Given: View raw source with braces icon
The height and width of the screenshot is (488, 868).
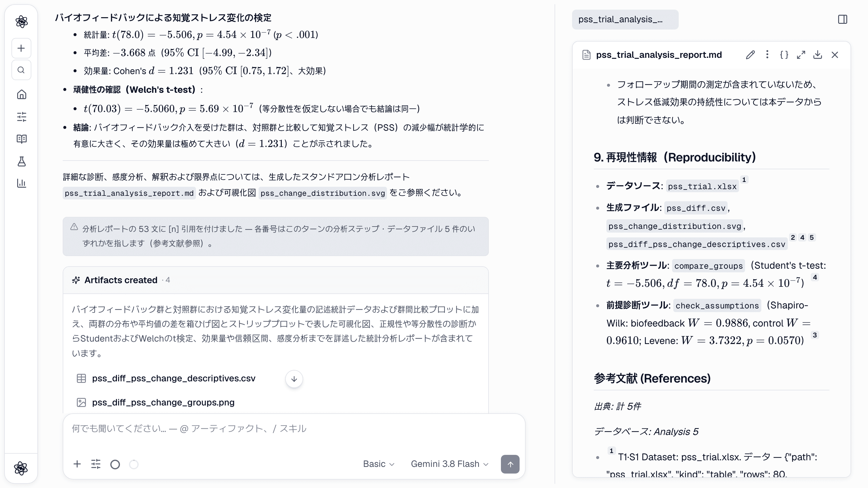Looking at the screenshot, I should (784, 55).
